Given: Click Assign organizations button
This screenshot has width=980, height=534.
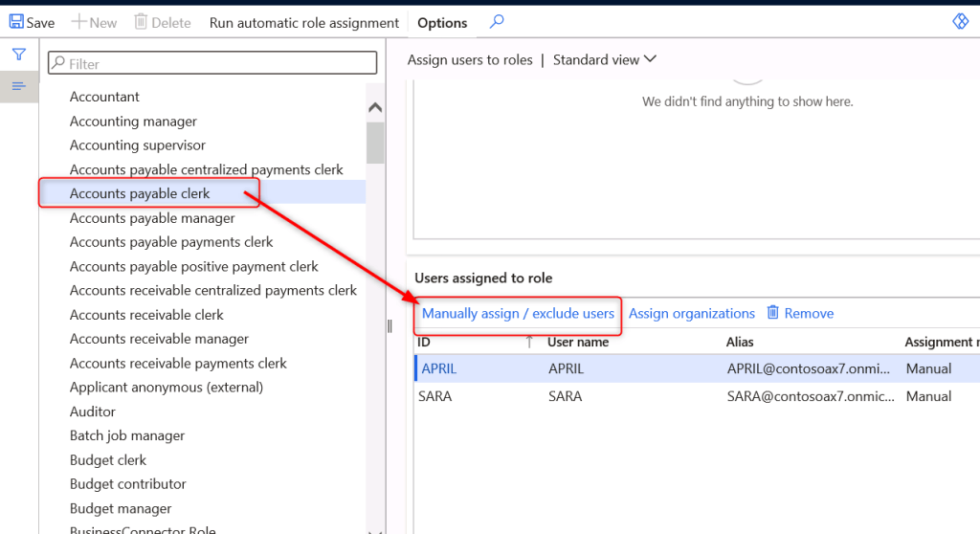Looking at the screenshot, I should click(x=691, y=313).
